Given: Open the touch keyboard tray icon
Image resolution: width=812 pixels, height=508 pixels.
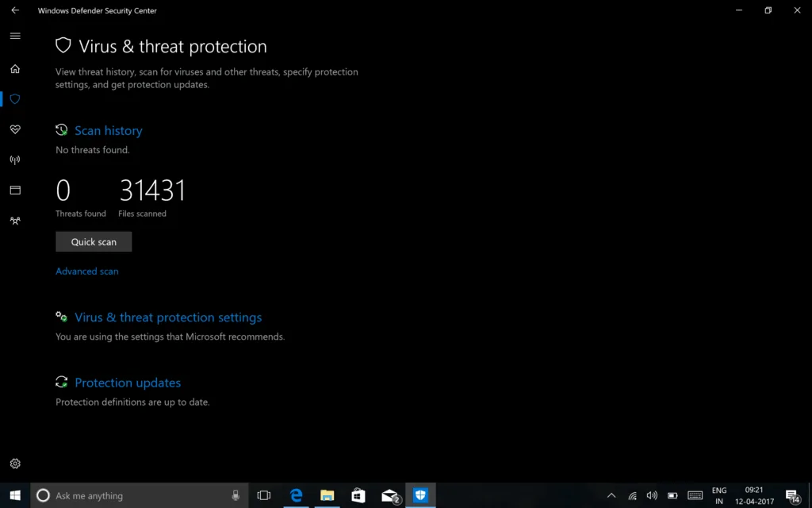Looking at the screenshot, I should pyautogui.click(x=695, y=495).
